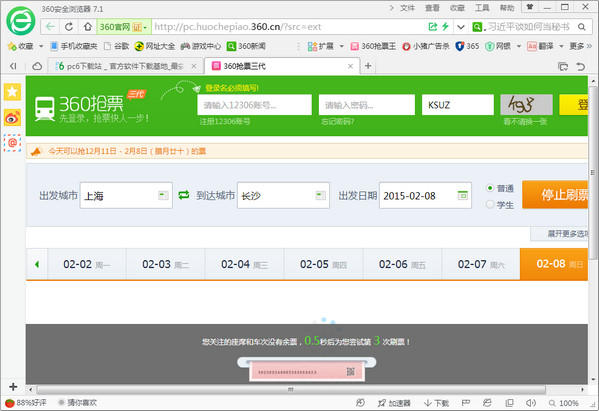Screen dimensions: 599x411
Task: Click the vertical scrollbar thumb
Action: (593, 173)
